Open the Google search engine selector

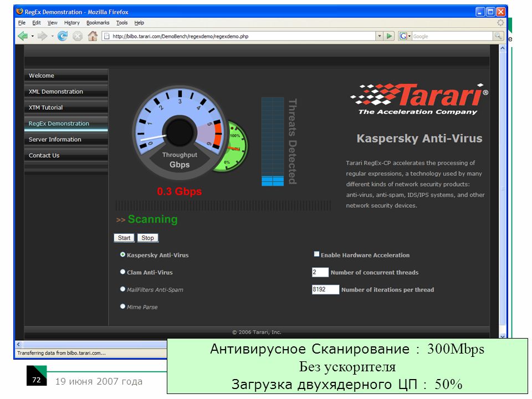[405, 36]
